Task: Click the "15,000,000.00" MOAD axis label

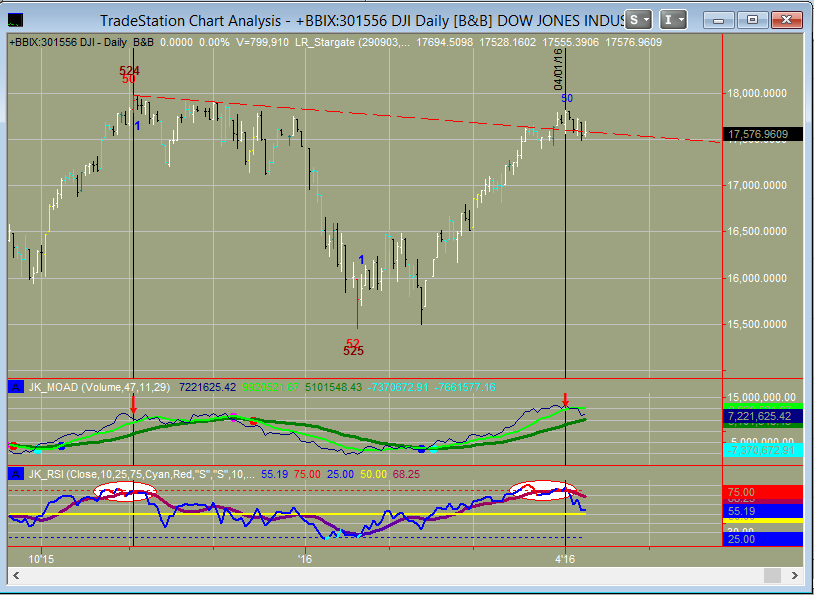Action: coord(761,398)
